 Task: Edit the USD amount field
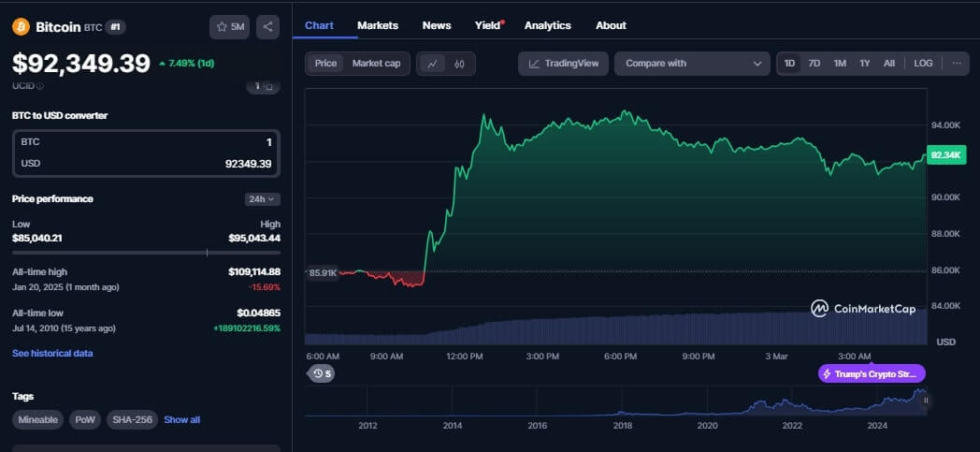(146, 164)
